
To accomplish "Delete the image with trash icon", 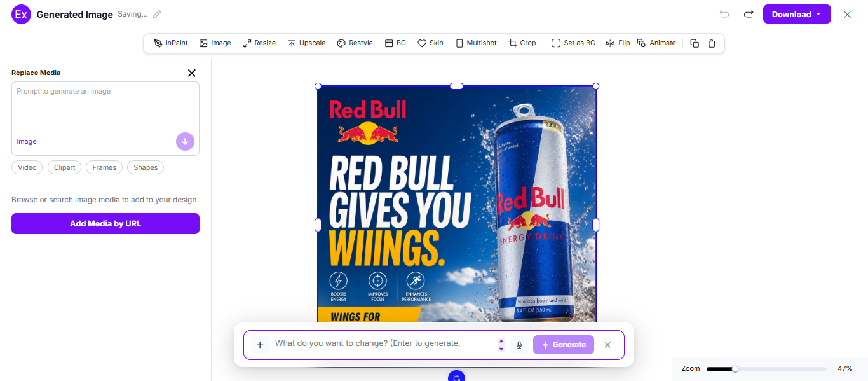I will click(x=712, y=43).
